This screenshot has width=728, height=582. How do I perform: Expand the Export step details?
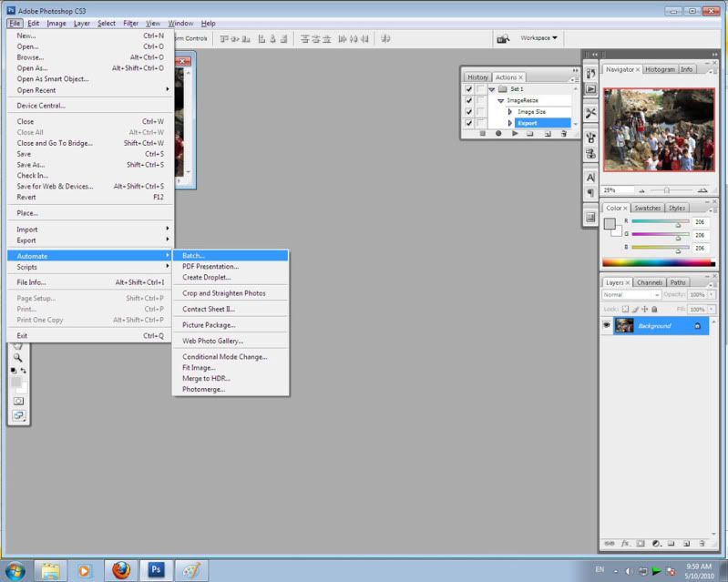[x=510, y=123]
